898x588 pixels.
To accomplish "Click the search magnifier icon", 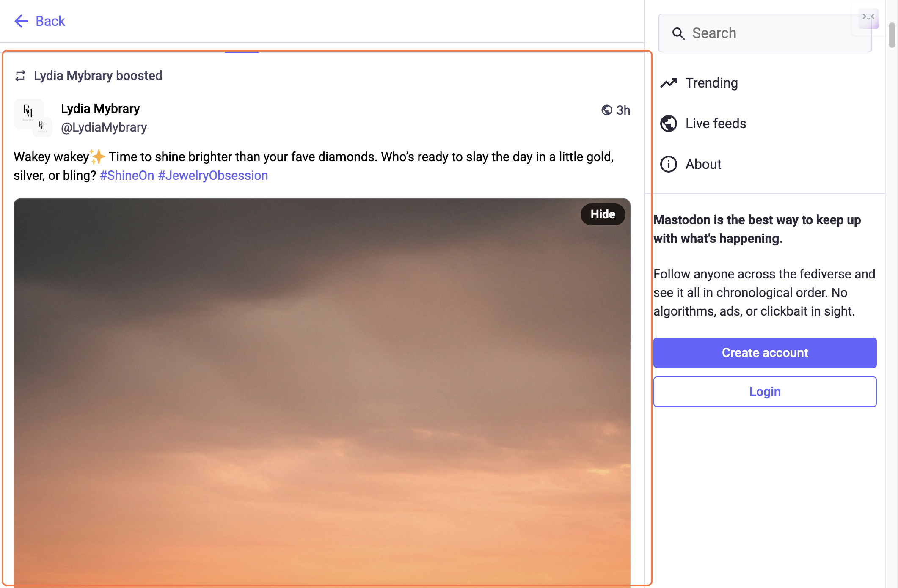I will click(x=678, y=33).
